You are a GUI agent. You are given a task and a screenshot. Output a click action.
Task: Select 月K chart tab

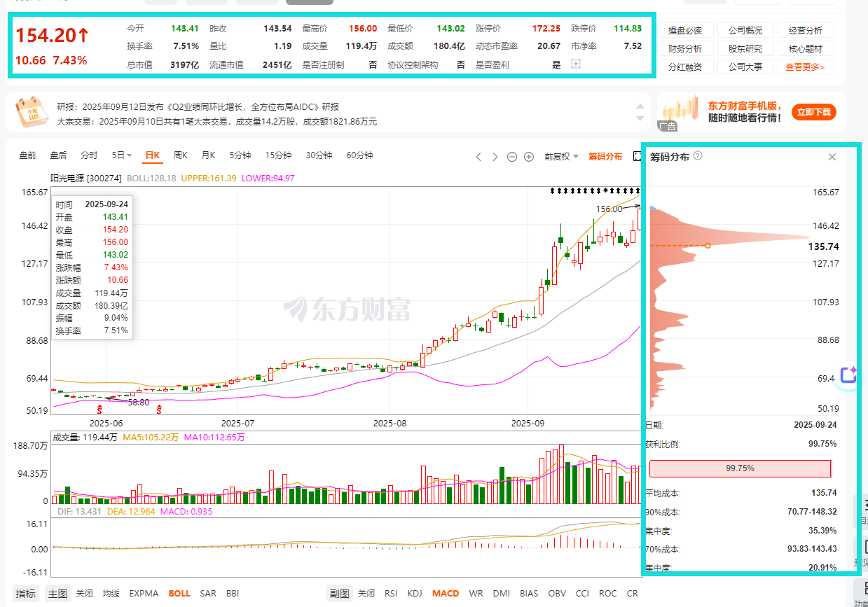pos(208,155)
